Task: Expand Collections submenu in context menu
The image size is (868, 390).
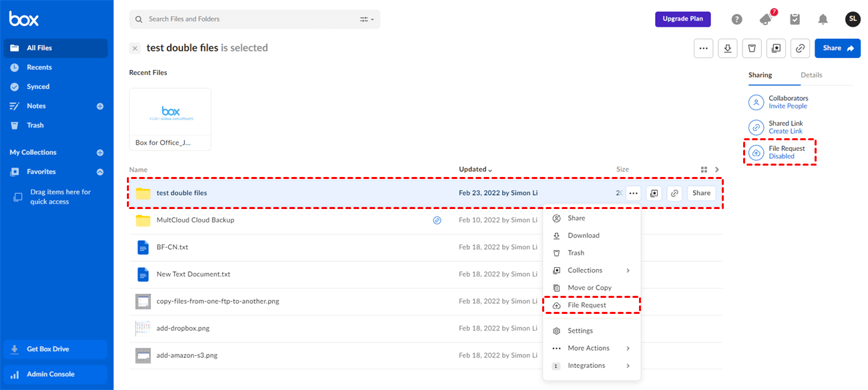Action: coord(592,270)
